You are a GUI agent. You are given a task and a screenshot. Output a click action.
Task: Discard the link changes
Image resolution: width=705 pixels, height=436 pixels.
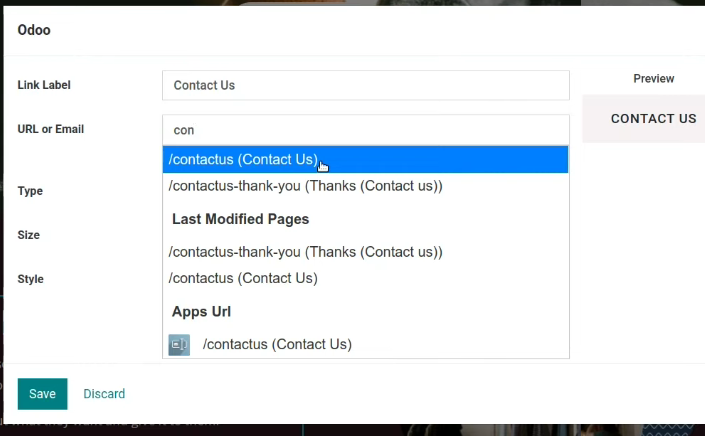(104, 394)
